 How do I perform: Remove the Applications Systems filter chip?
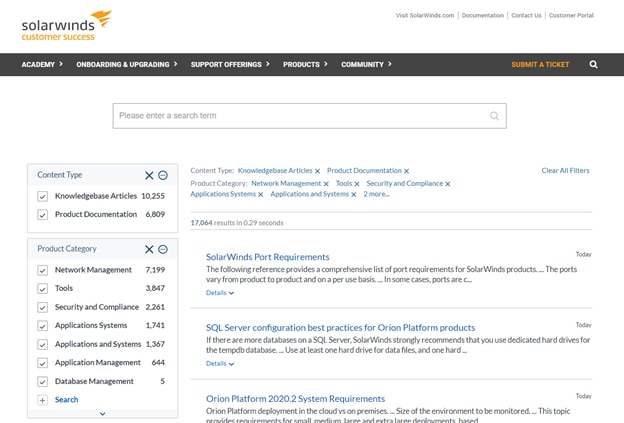(260, 195)
